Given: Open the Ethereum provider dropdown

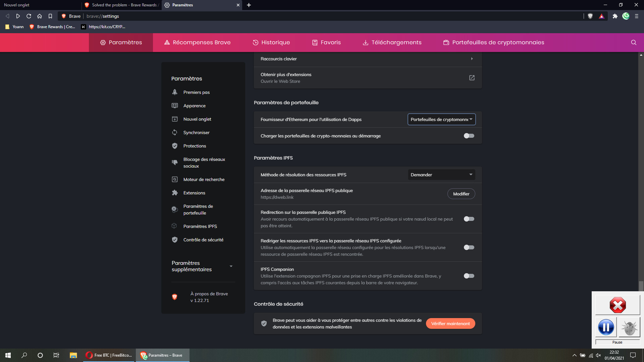Looking at the screenshot, I should pos(441,119).
